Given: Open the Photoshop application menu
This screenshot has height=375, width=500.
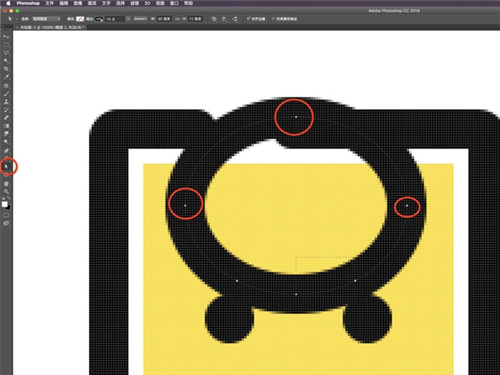Looking at the screenshot, I should [x=28, y=3].
